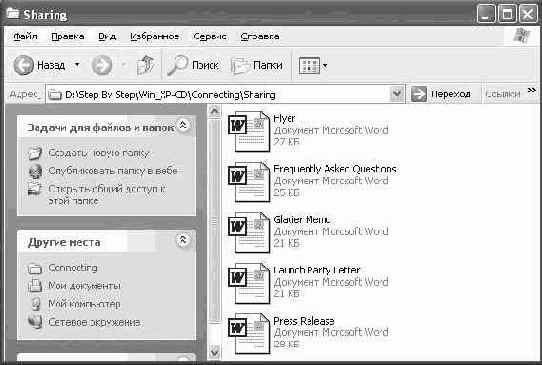The width and height of the screenshot is (542, 365).
Task: Click the Glacier Memo file name
Action: pos(302,219)
